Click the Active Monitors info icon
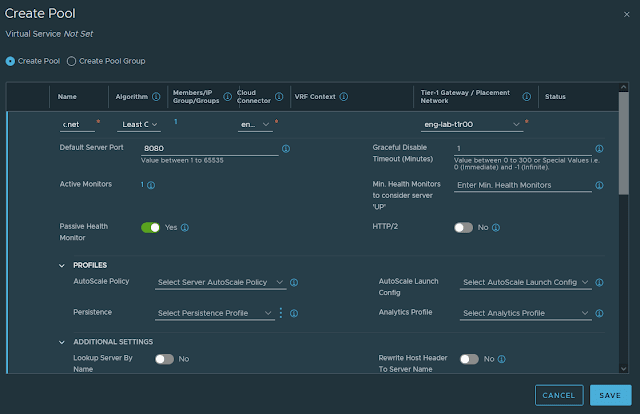Screen dimensions: 640x414 151,185
